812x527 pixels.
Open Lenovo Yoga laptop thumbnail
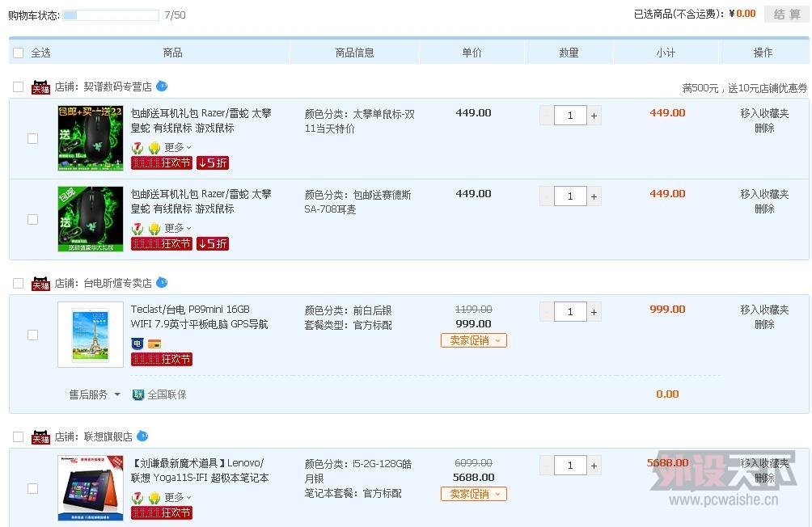pyautogui.click(x=91, y=488)
